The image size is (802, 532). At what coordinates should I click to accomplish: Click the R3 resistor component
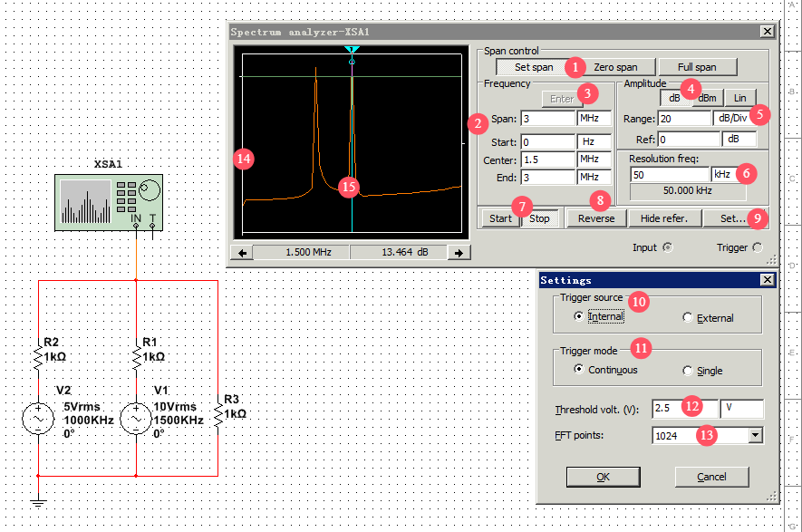[217, 414]
